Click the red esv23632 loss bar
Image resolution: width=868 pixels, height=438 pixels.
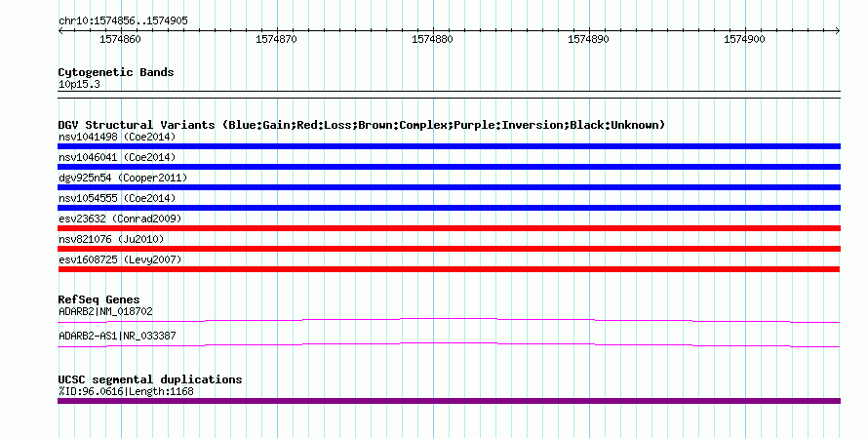pyautogui.click(x=449, y=228)
